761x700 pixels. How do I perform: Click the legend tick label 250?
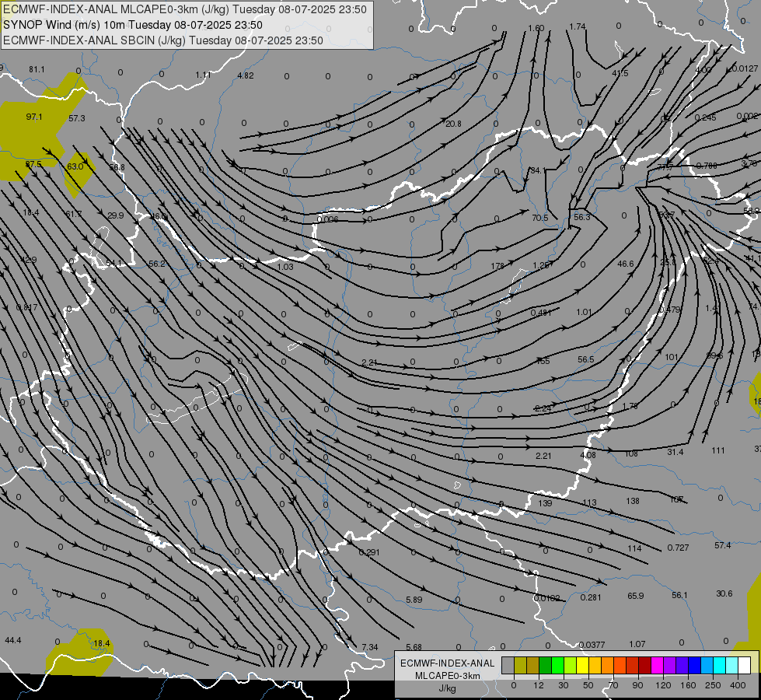(713, 685)
